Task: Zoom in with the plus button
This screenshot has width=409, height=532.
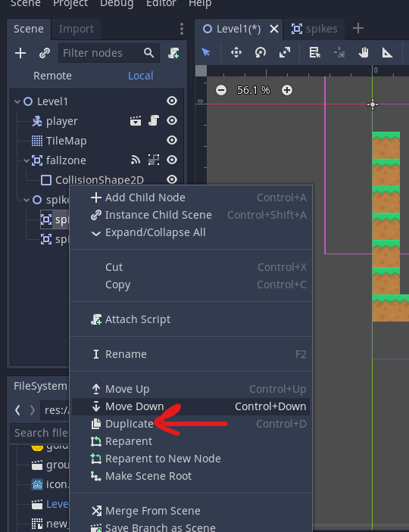Action: pos(287,90)
